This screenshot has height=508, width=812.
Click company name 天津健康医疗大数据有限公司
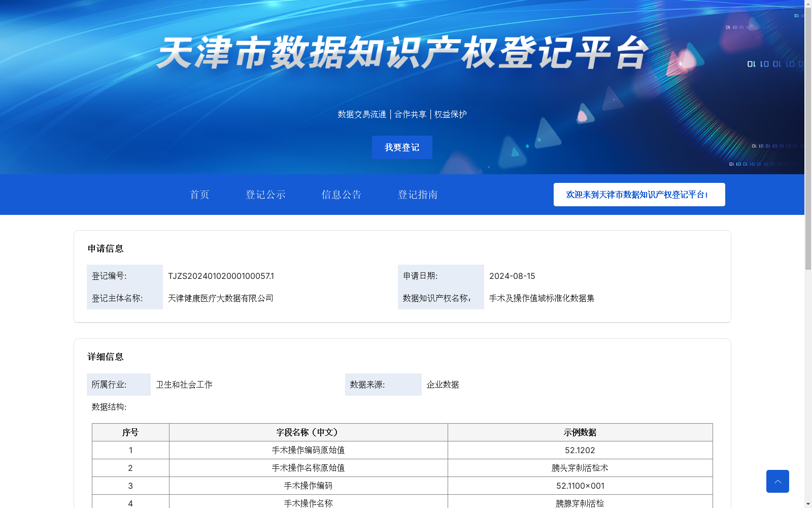tap(221, 298)
